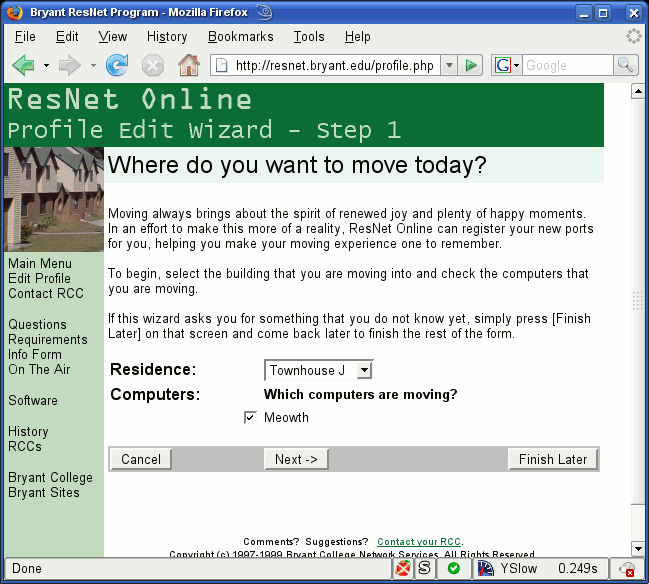Click the Google search input field
The image size is (649, 584).
[x=567, y=65]
